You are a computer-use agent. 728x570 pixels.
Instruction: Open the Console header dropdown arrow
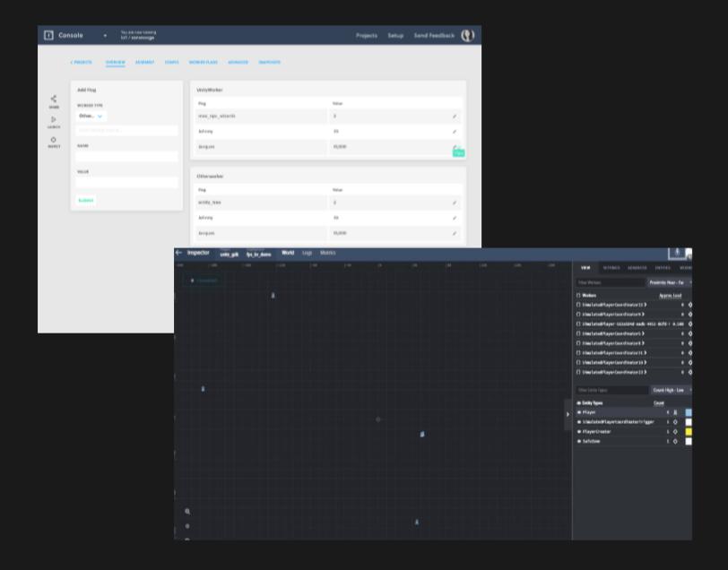click(x=106, y=36)
